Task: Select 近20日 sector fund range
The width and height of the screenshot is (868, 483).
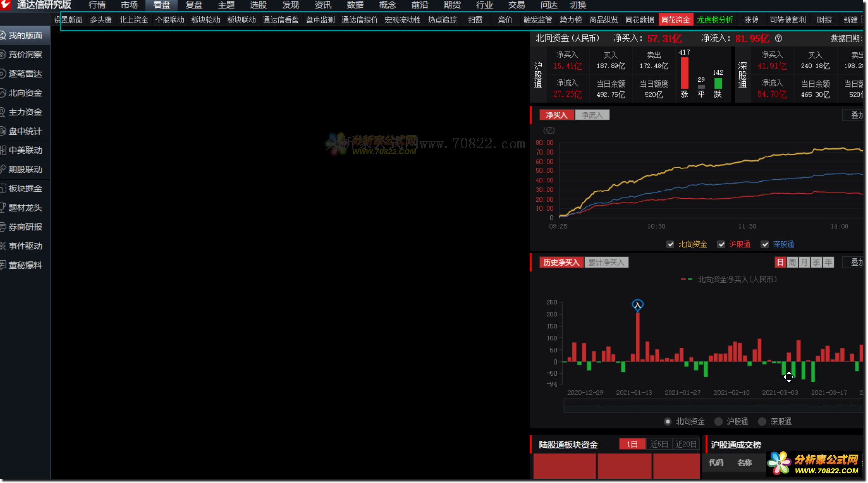Action: pos(686,444)
